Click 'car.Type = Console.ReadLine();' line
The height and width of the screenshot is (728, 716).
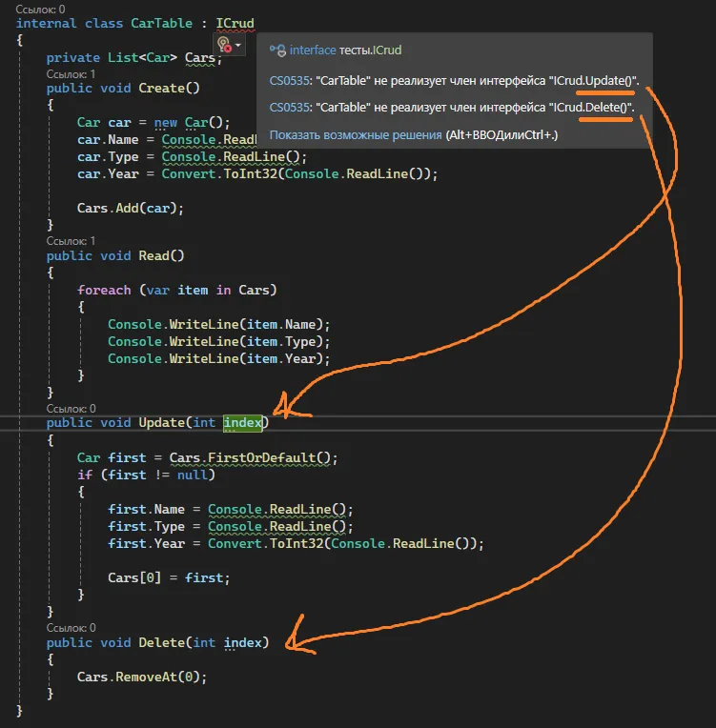193,157
